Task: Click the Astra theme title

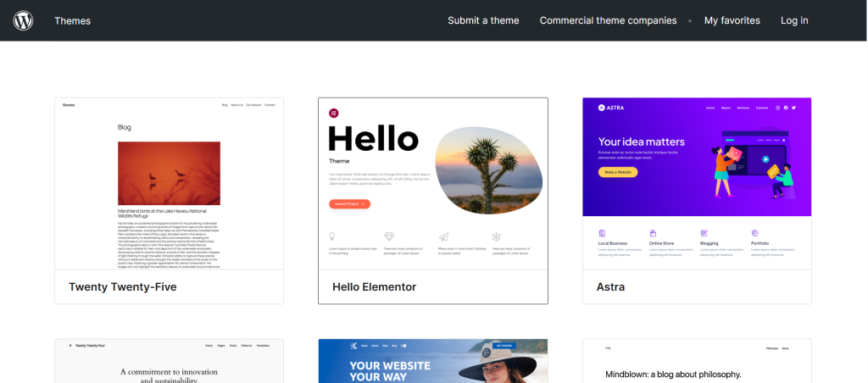Action: (x=610, y=286)
